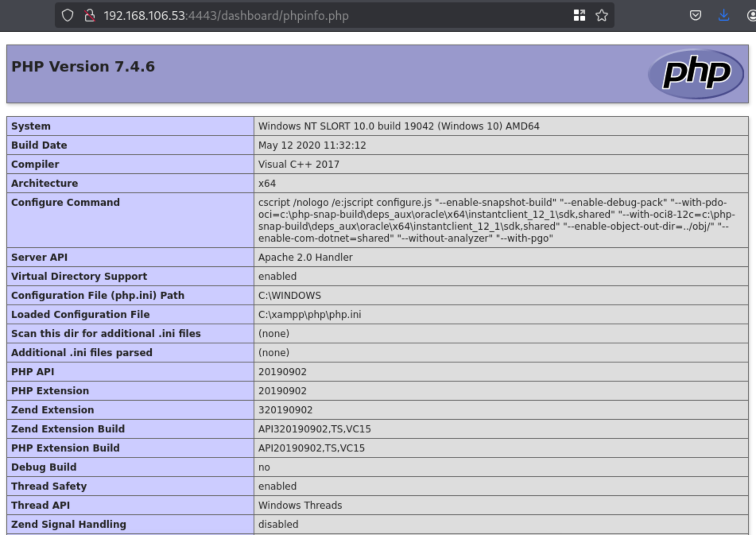Image resolution: width=756 pixels, height=535 pixels.
Task: Open the Downloads panel arrow icon
Action: pos(724,16)
